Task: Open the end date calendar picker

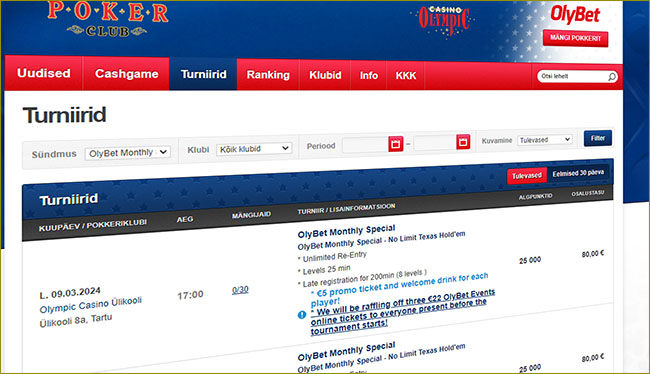Action: (463, 142)
